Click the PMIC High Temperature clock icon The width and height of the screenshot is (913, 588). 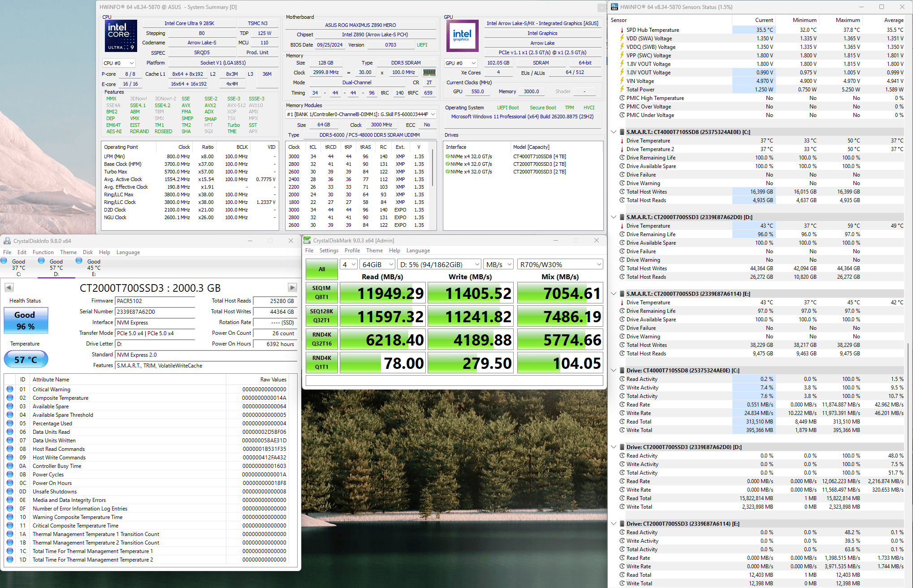coord(622,98)
